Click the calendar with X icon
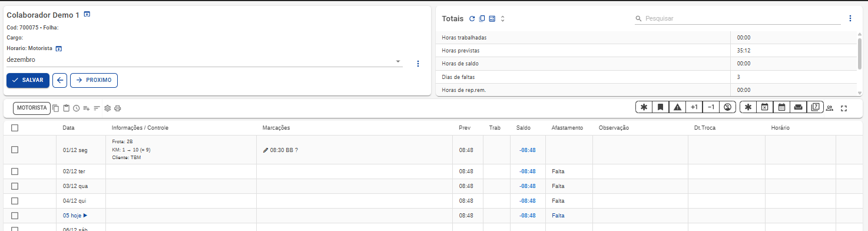Screen dimensions: 868x231 [765, 107]
